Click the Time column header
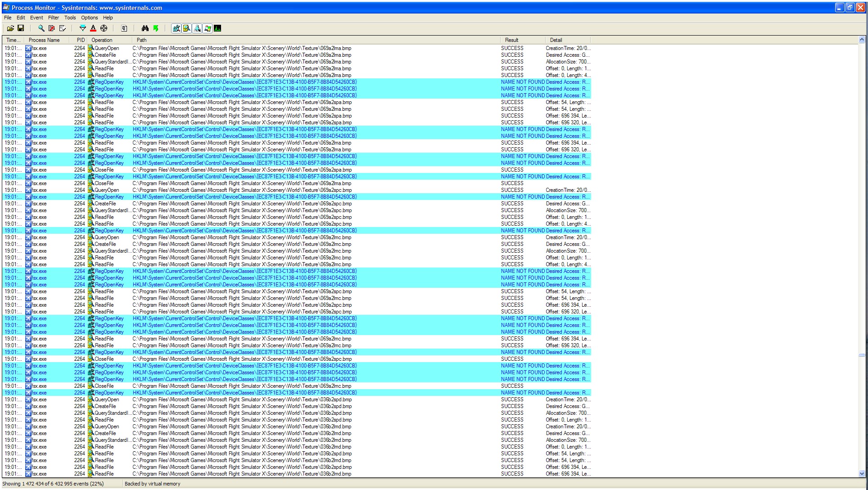 (x=13, y=40)
